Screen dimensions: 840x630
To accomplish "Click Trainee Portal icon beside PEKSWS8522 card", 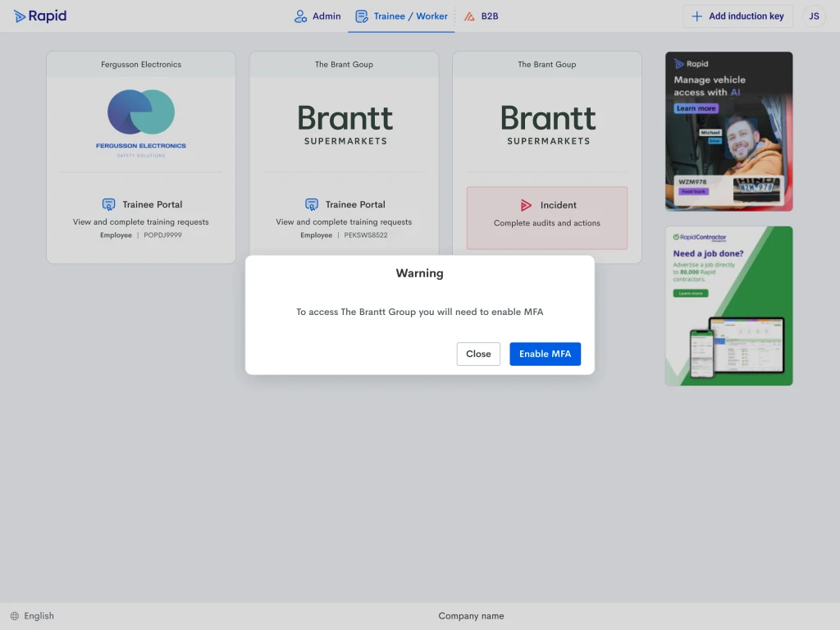I will [312, 204].
